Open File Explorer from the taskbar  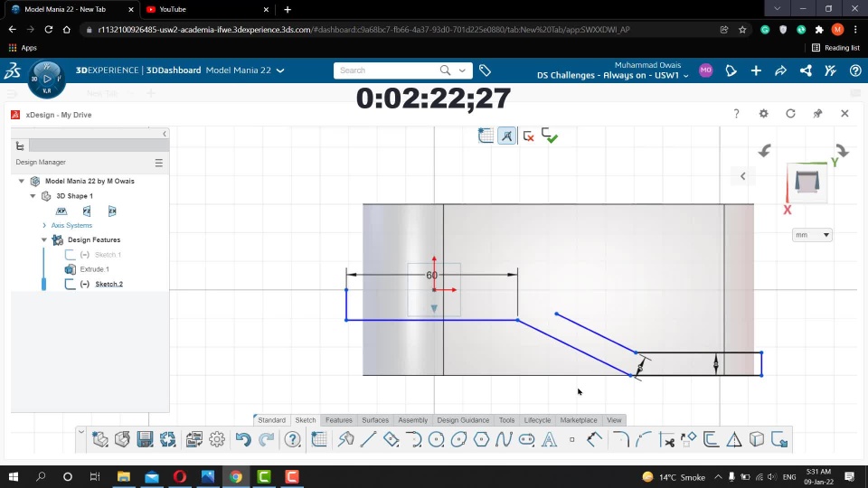tap(124, 476)
